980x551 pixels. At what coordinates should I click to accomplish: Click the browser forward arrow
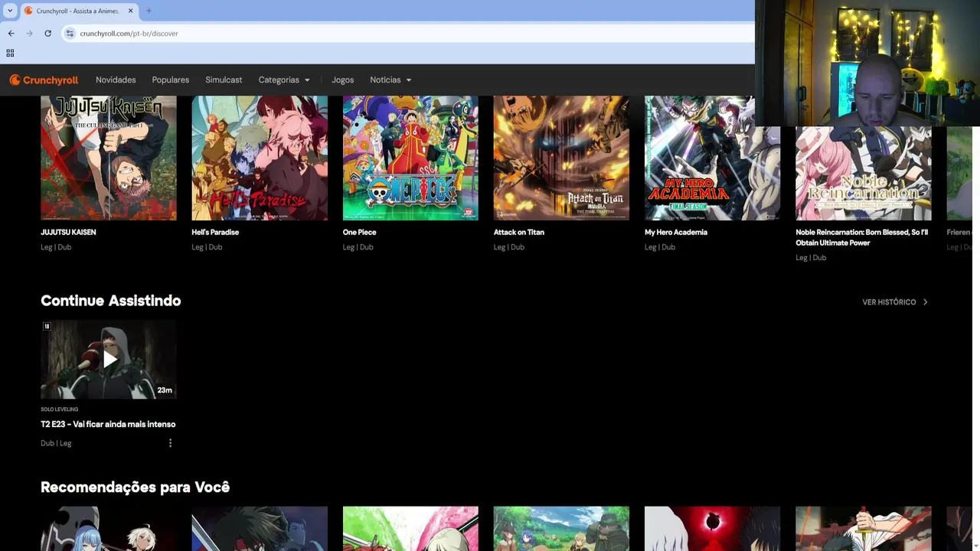coord(29,34)
